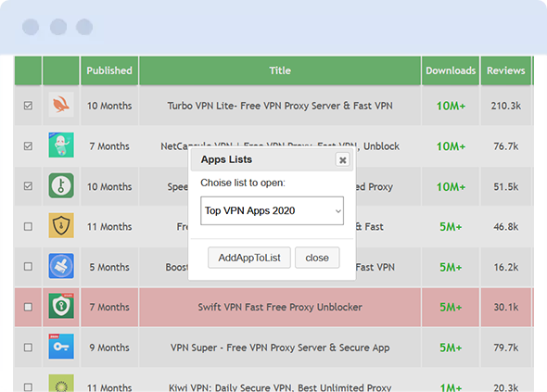Screen dimensions: 547x392
Task: Click the 5M+ downloads for VPN Super
Action: [451, 348]
